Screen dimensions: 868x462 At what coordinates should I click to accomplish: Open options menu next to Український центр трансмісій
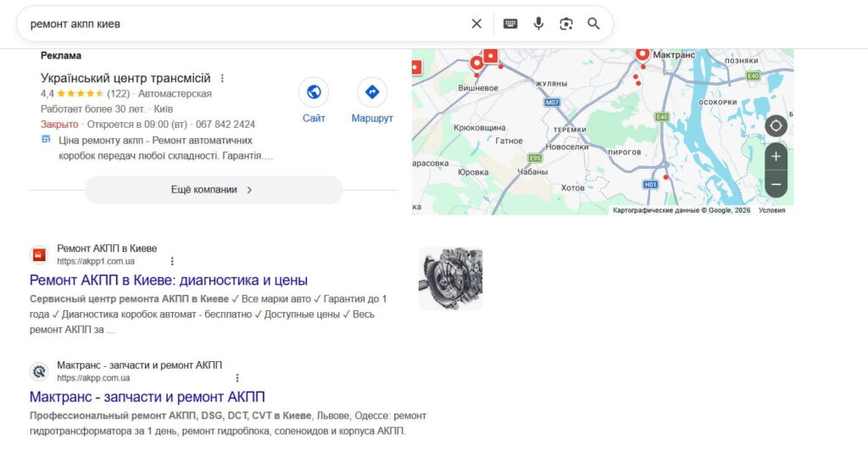[x=222, y=78]
